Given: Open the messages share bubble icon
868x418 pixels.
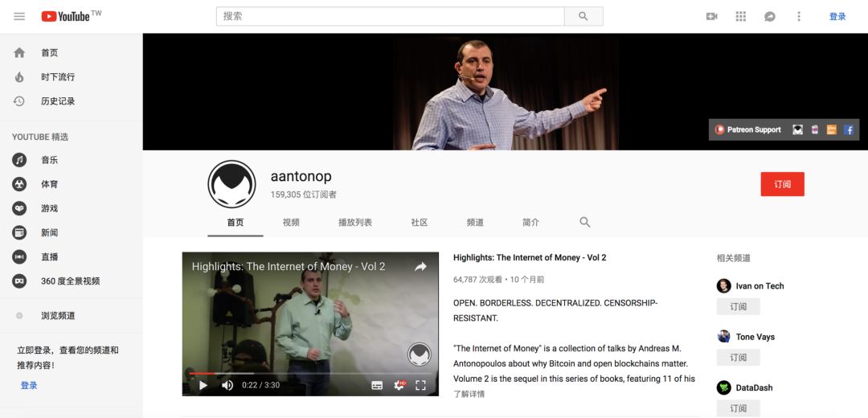Looking at the screenshot, I should click(769, 17).
